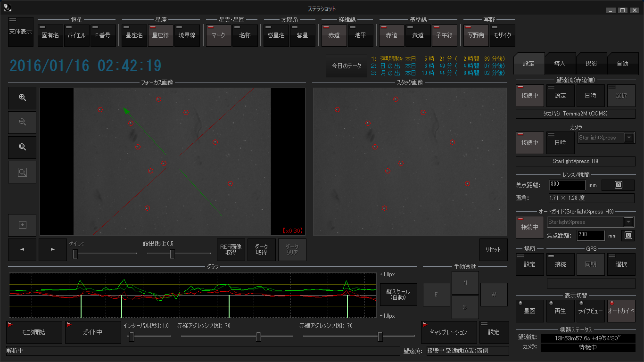This screenshot has height=362, width=644.
Task: Click the lens focal length icon button
Action: click(x=618, y=185)
